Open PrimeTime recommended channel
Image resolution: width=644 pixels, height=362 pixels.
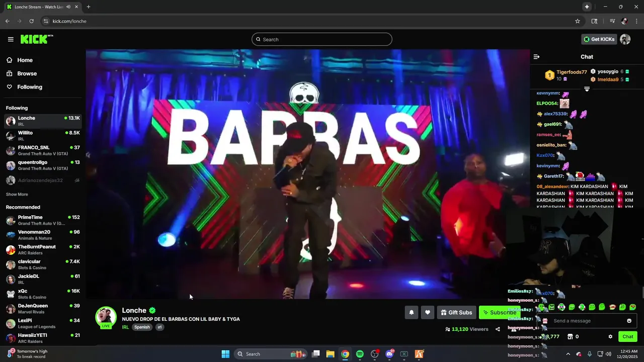43,220
